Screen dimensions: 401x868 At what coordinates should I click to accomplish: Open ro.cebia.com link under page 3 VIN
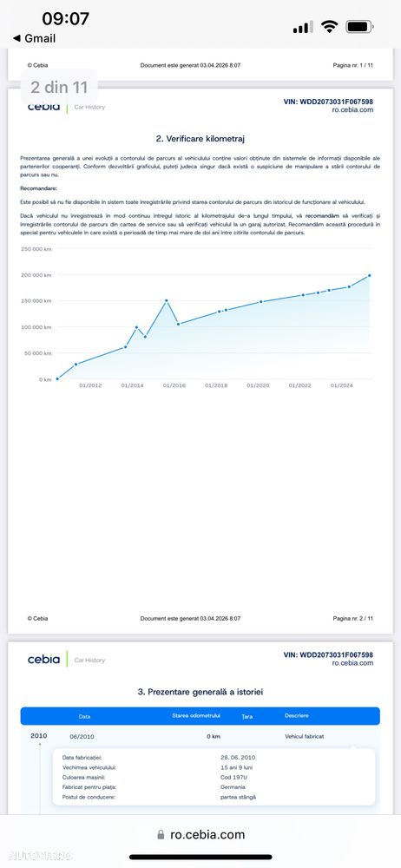pos(352,662)
